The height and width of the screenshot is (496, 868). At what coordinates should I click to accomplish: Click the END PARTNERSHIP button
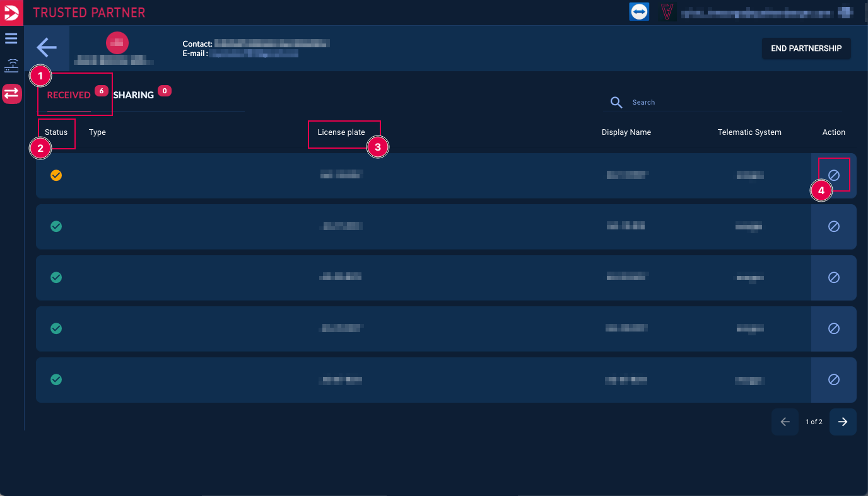(806, 49)
